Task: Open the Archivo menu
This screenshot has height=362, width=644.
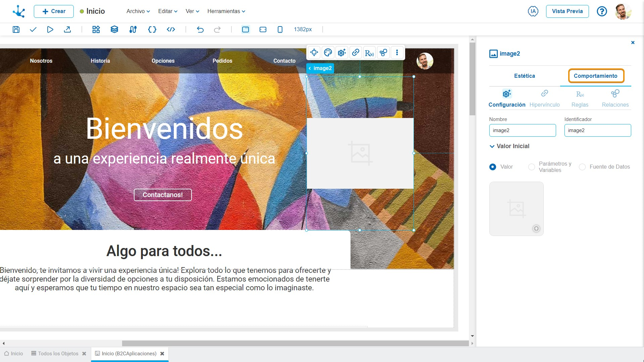Action: tap(138, 11)
